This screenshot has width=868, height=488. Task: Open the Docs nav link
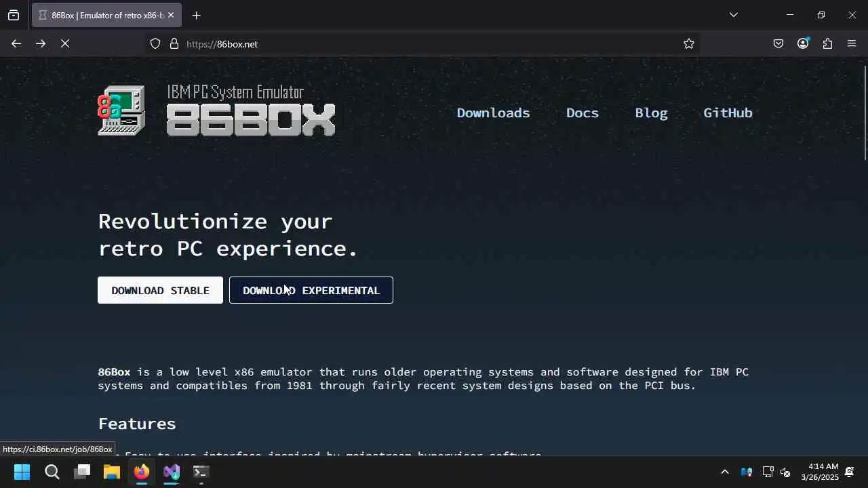click(583, 113)
